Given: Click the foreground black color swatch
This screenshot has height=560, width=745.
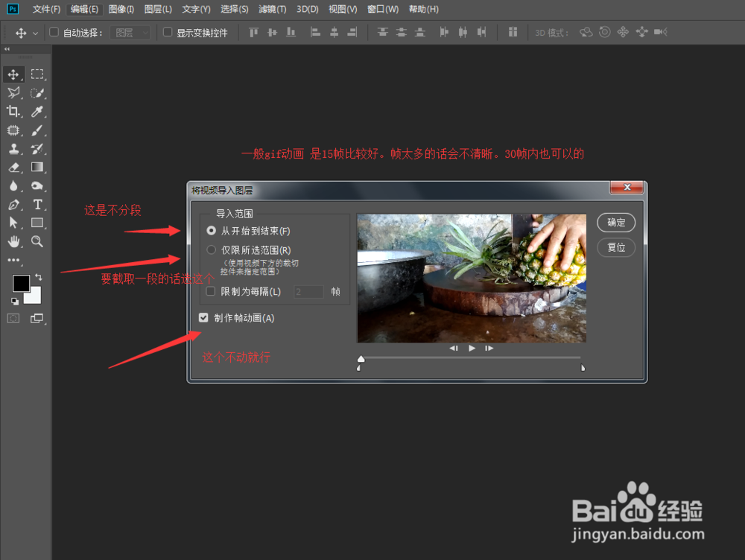Looking at the screenshot, I should point(21,283).
